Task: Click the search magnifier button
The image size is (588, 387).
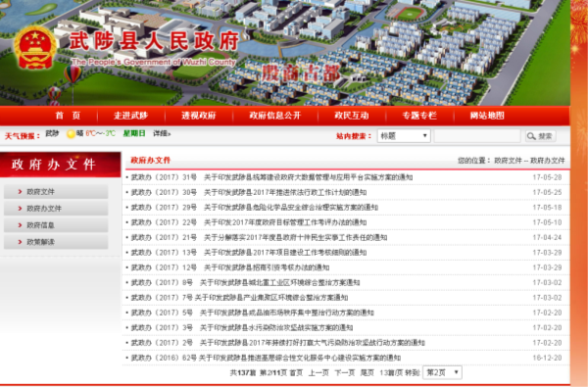Action: pos(540,136)
